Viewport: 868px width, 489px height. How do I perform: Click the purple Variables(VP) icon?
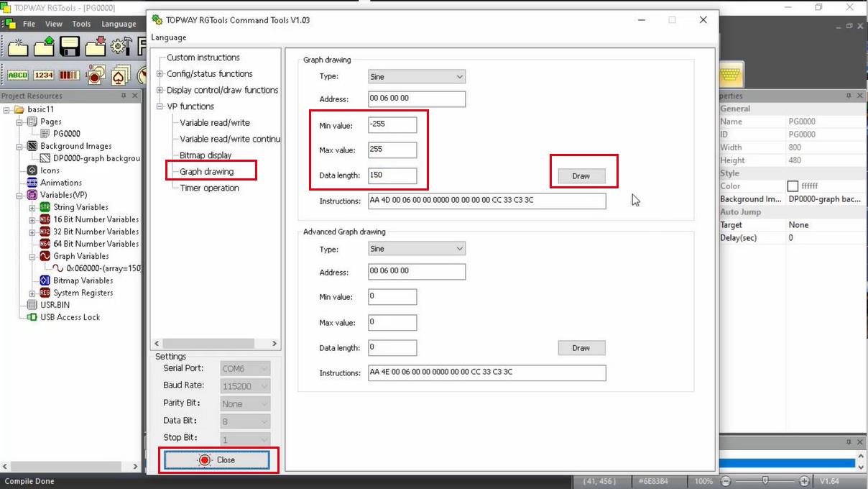[x=32, y=195]
